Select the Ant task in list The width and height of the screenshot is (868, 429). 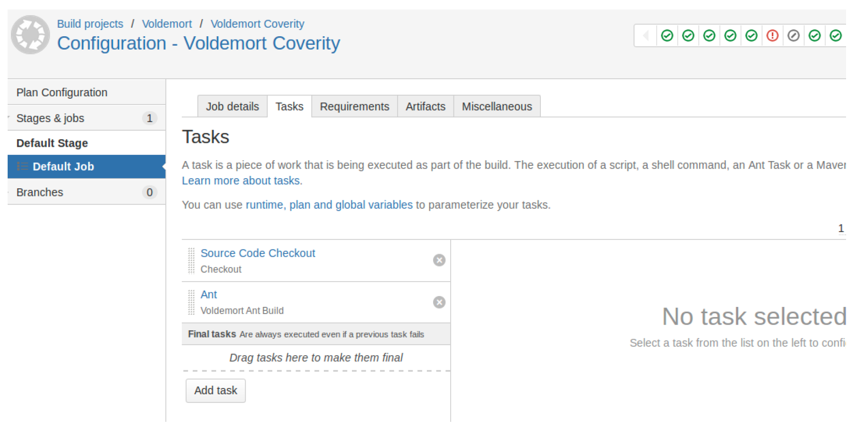[x=209, y=295]
